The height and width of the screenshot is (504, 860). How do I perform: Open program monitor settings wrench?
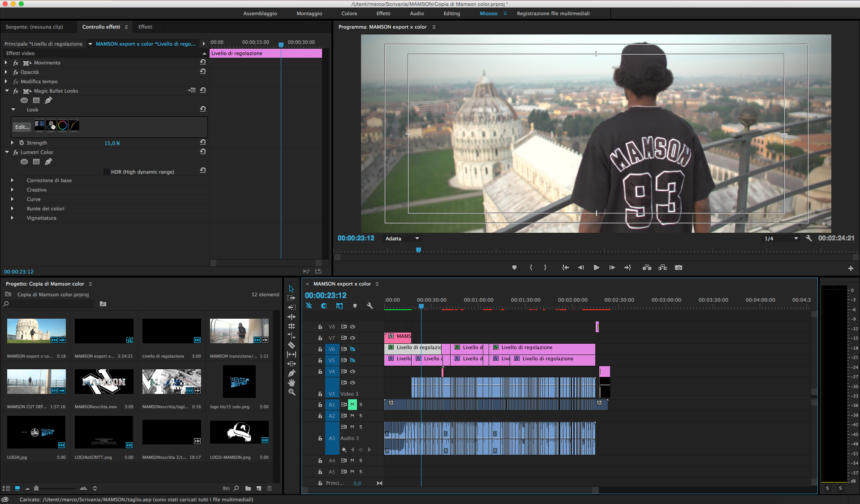808,238
